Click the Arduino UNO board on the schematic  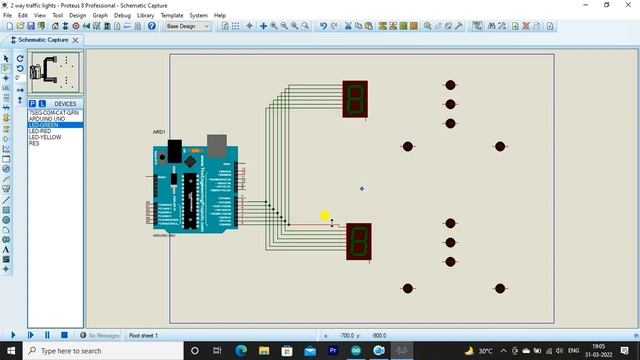tap(196, 189)
